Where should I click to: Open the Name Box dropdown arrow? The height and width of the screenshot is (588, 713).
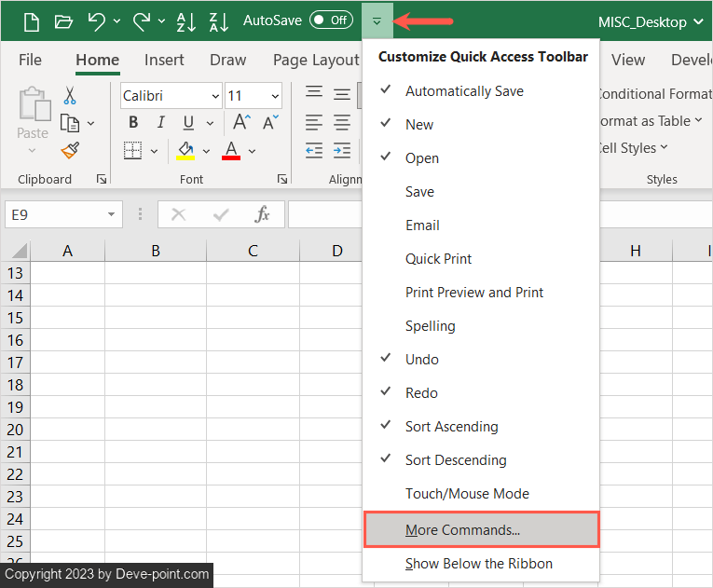(112, 214)
